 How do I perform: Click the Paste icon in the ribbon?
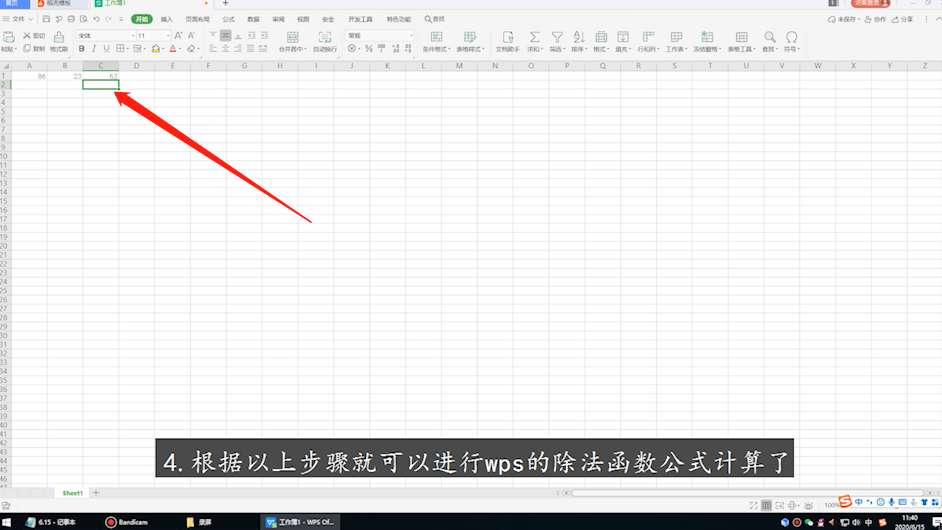9,37
